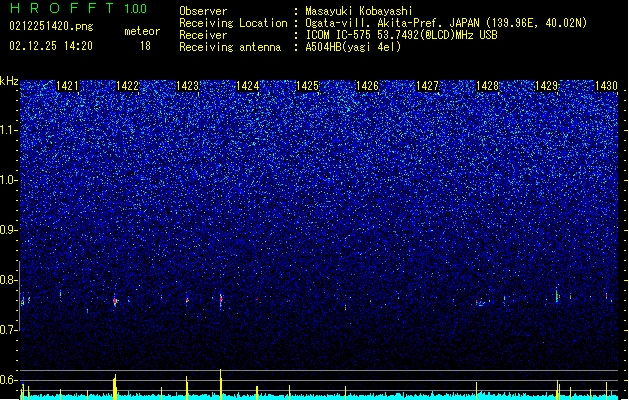Click the 1427 time marker
Screen dimensions: 629x400
pyautogui.click(x=427, y=86)
